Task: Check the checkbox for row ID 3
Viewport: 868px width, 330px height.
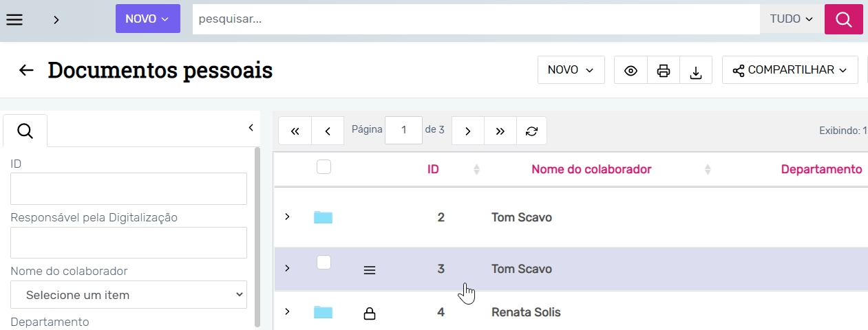Action: 324,263
